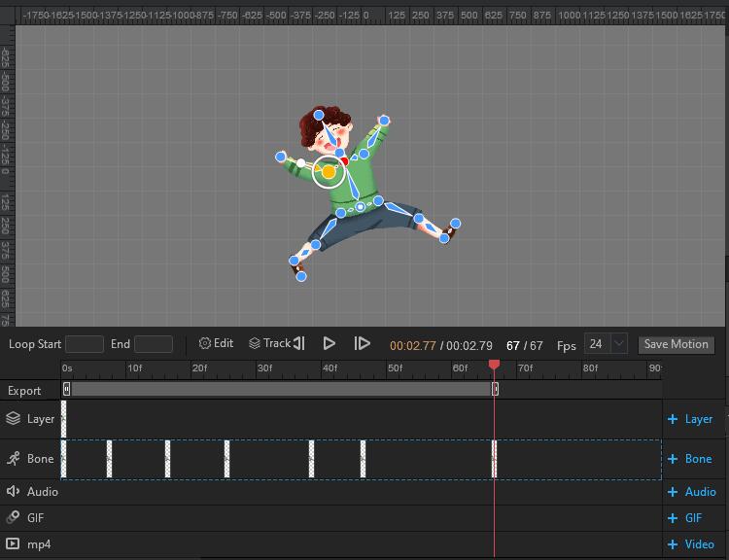Viewport: 729px width, 560px height.
Task: Add a new Layer track
Action: [x=690, y=419]
